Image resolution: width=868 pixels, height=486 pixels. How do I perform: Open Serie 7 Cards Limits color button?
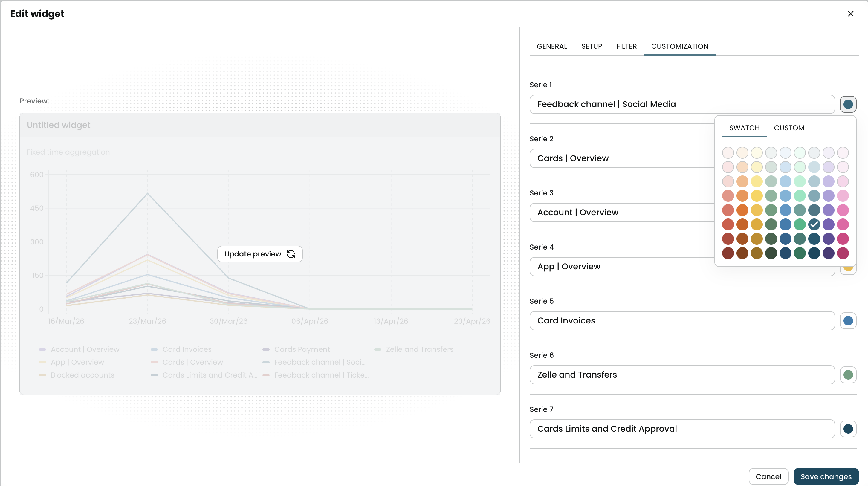[848, 429]
